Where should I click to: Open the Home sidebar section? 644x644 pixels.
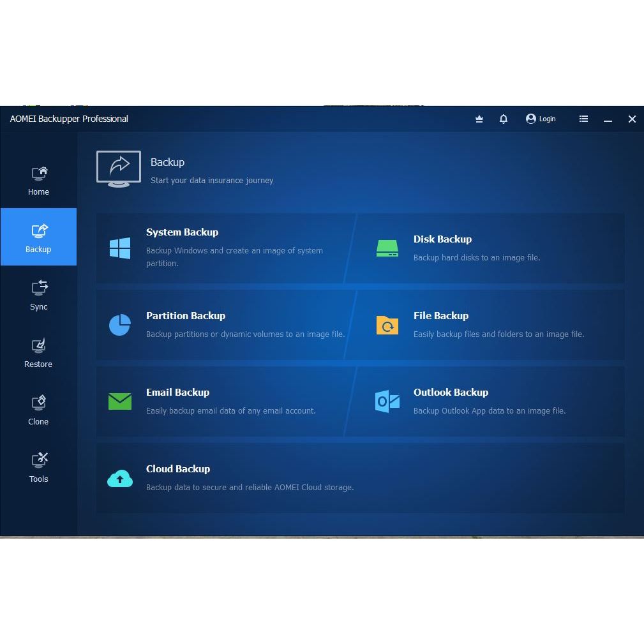click(38, 180)
